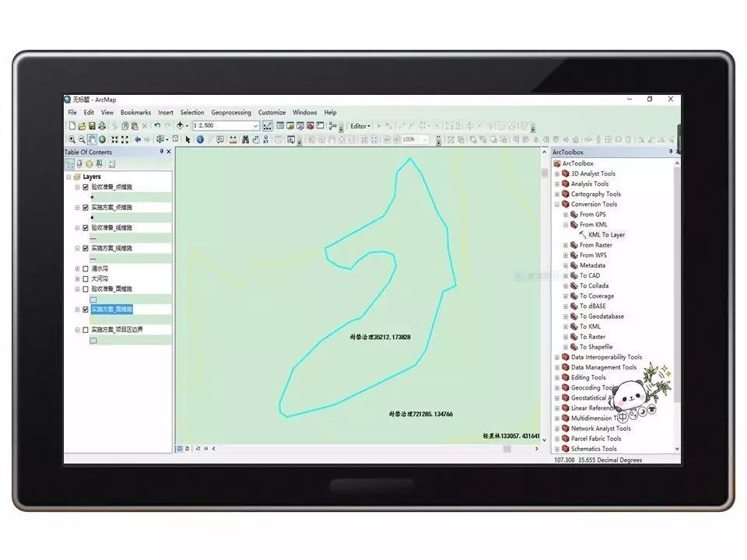Uncheck the 实施方案_面措施 layer visibility
Screen dimensions: 747x560
click(86, 309)
